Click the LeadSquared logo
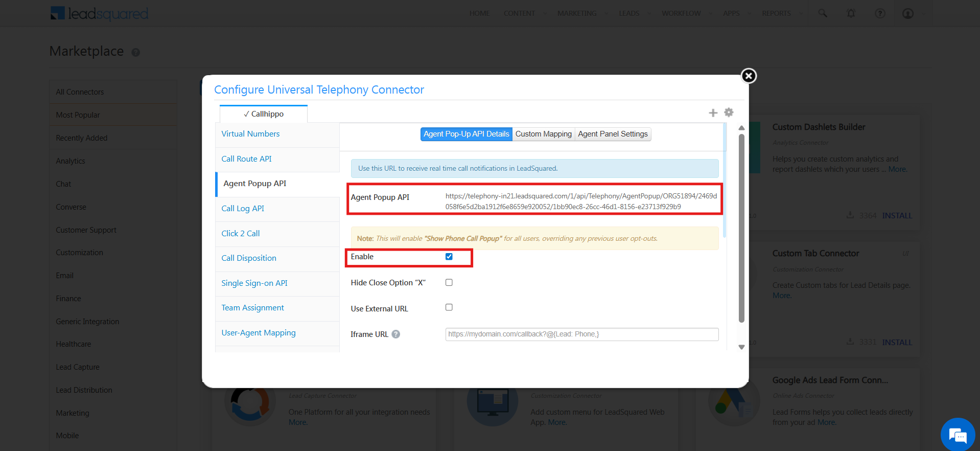The height and width of the screenshot is (451, 980). point(100,13)
